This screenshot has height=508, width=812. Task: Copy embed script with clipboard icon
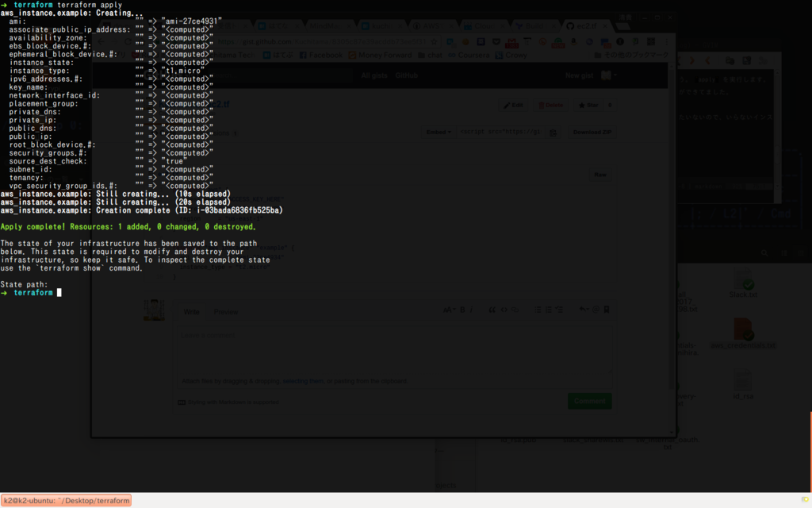click(553, 133)
